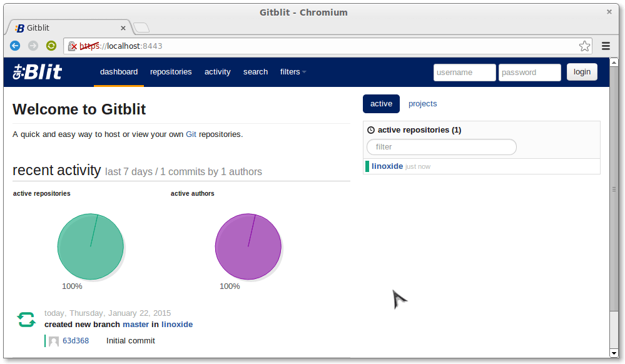Open the activity page from the navbar
The image size is (625, 364).
[x=217, y=72]
